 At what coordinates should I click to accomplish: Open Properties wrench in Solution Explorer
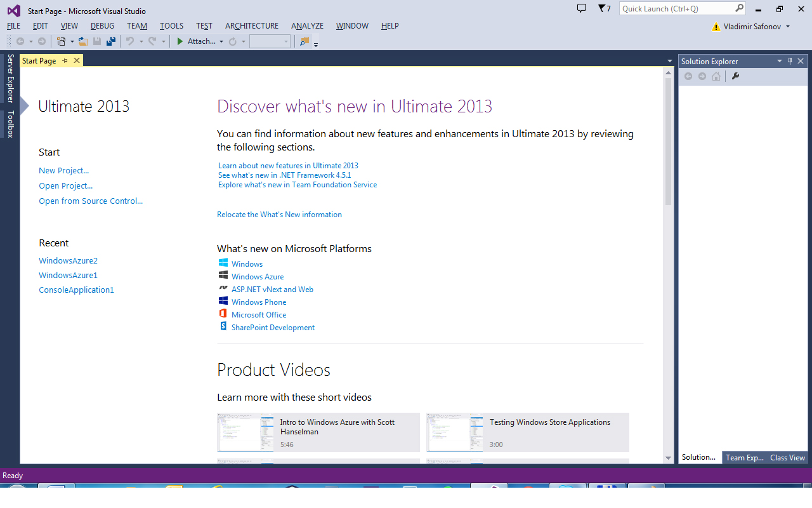tap(736, 76)
